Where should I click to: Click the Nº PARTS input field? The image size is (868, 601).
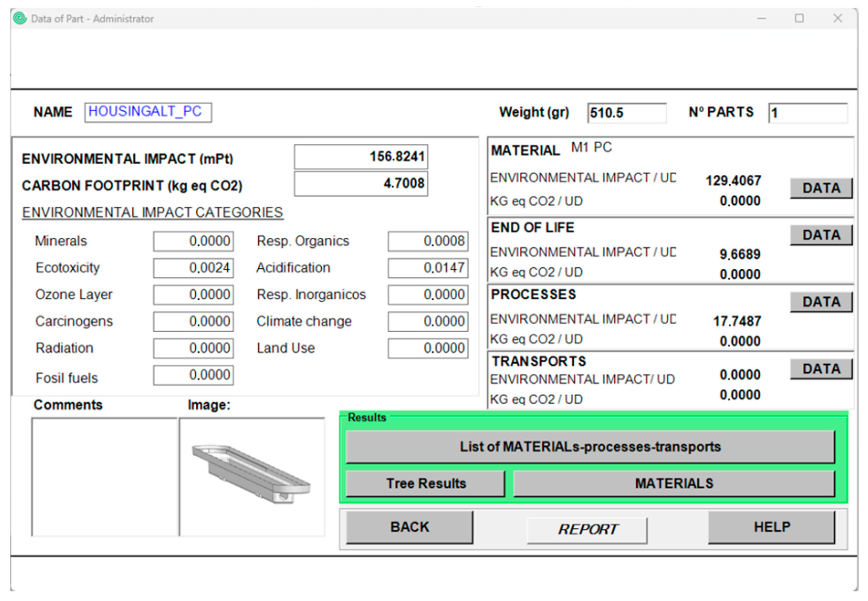pyautogui.click(x=808, y=113)
